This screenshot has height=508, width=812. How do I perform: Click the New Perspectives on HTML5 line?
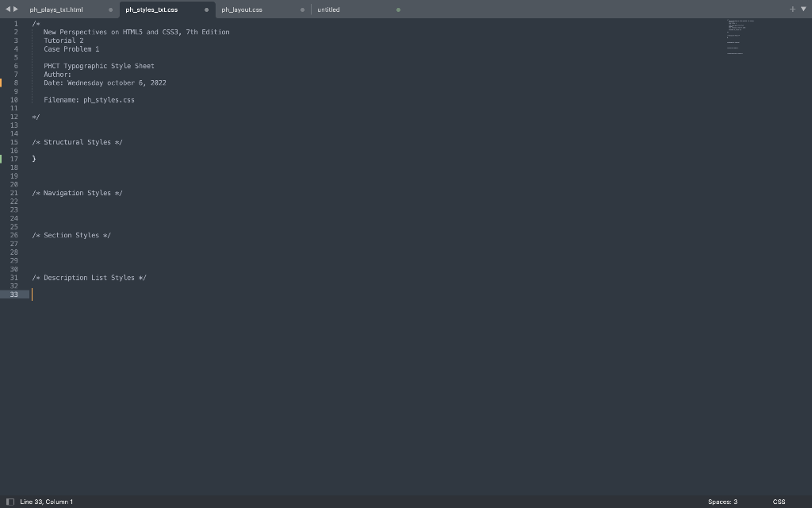tap(136, 32)
